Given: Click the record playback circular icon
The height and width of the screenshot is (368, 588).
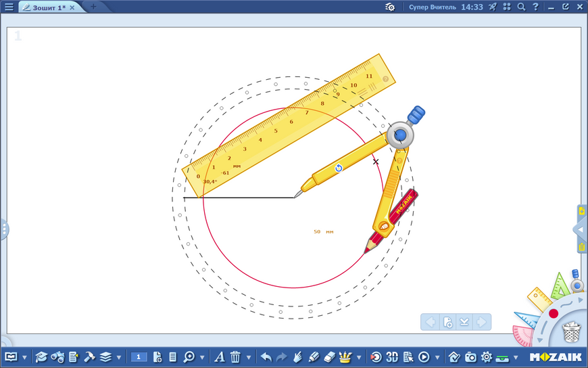Looking at the screenshot, I should (x=376, y=356).
